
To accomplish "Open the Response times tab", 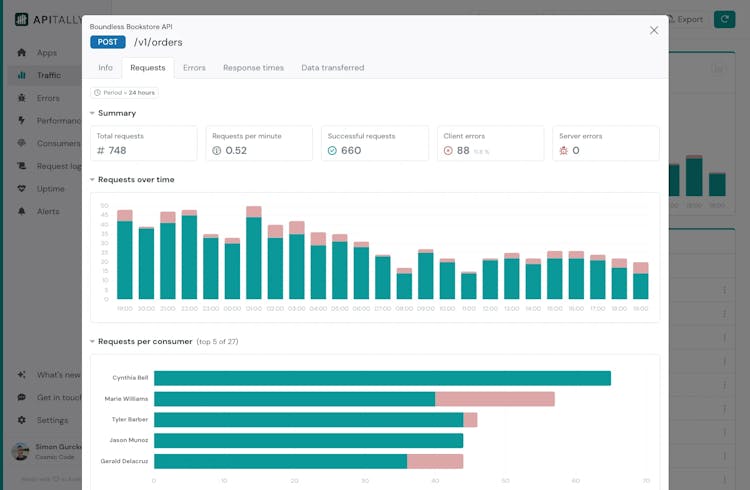I will click(253, 68).
